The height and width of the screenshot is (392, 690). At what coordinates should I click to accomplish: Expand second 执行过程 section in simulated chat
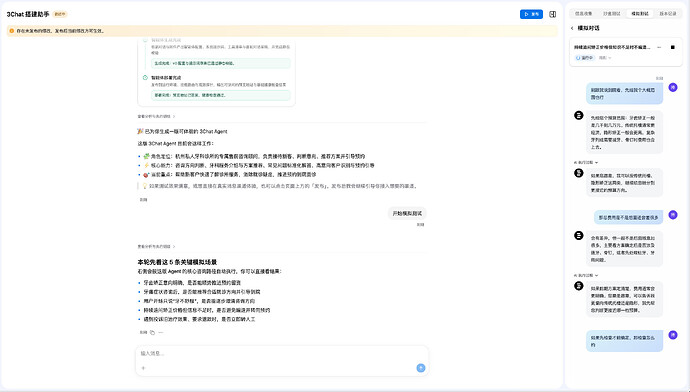(x=586, y=275)
